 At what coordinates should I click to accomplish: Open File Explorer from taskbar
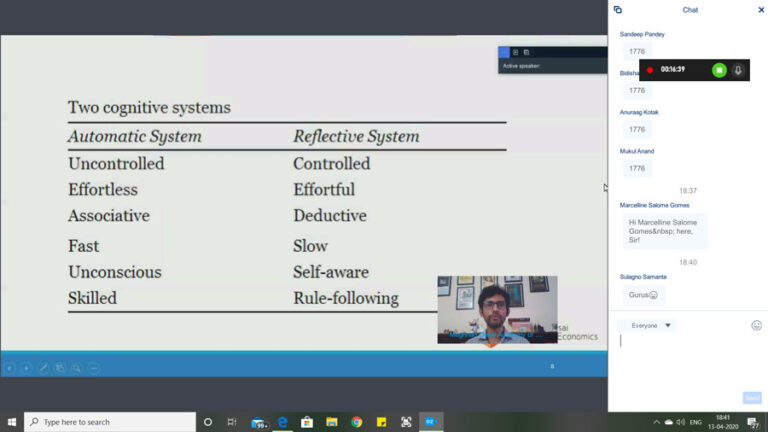point(331,422)
